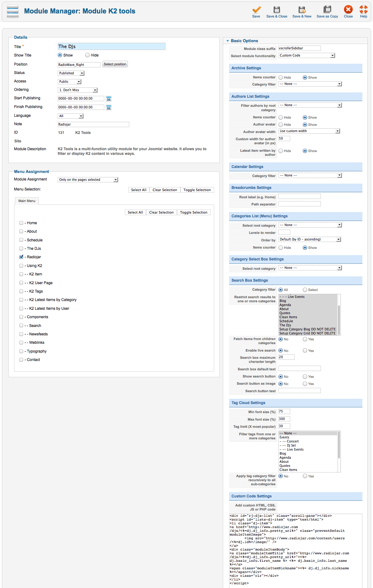This screenshot has width=373, height=588.
Task: Click the Save toolbar icon
Action: point(256,10)
